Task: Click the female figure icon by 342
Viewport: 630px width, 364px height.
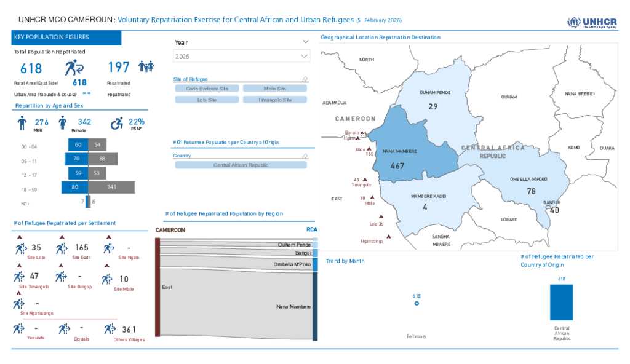Action: pos(62,124)
